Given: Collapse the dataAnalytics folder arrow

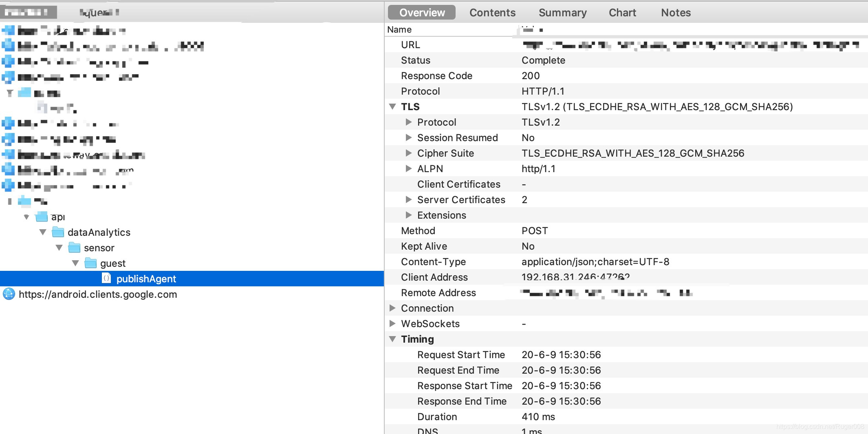Looking at the screenshot, I should tap(43, 232).
